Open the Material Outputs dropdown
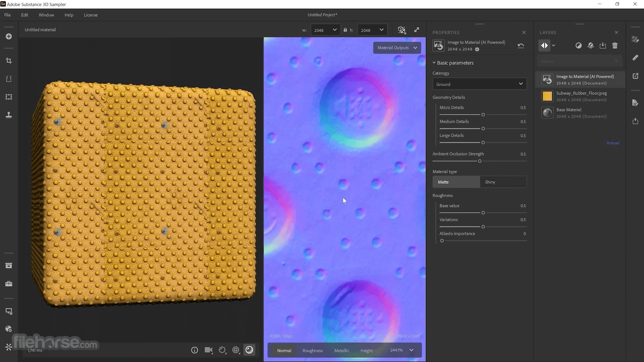The height and width of the screenshot is (362, 644). pos(397,48)
